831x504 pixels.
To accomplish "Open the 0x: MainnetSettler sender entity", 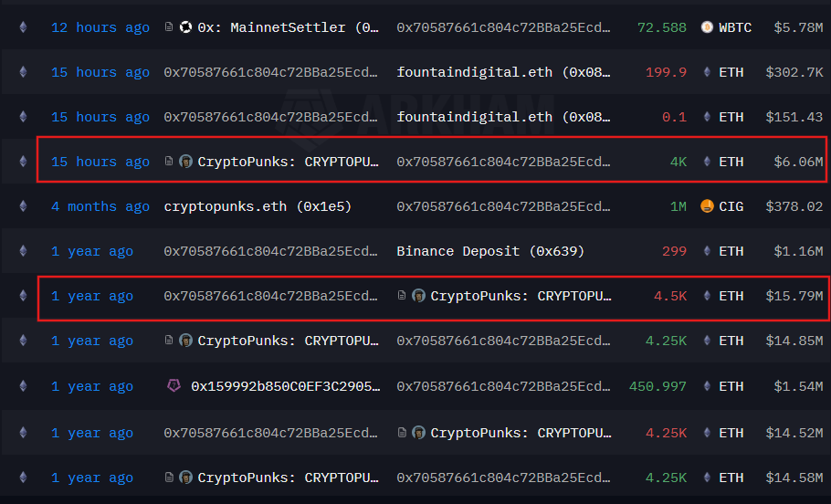I will click(x=289, y=27).
